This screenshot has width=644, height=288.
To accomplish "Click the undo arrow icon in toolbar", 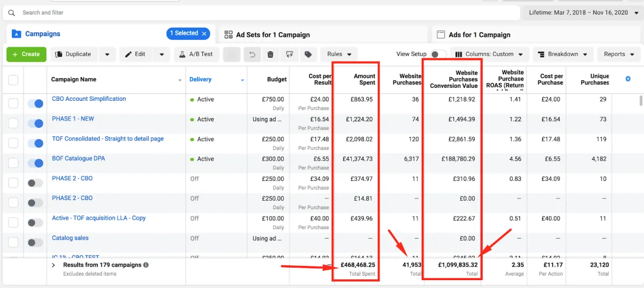I will (x=252, y=54).
